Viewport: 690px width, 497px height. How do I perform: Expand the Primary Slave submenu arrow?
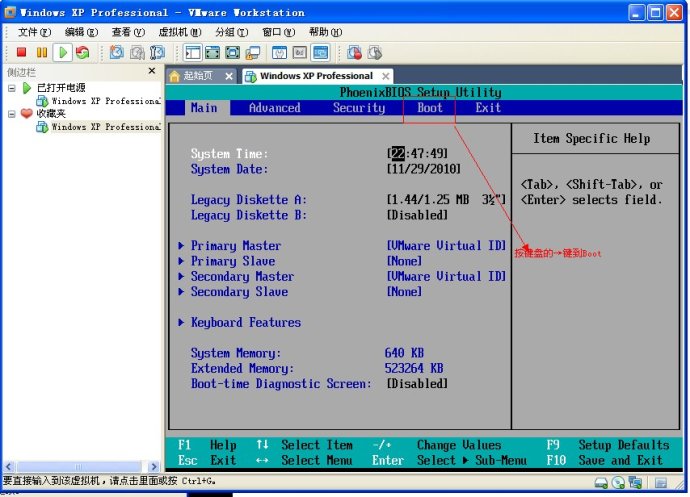[181, 261]
